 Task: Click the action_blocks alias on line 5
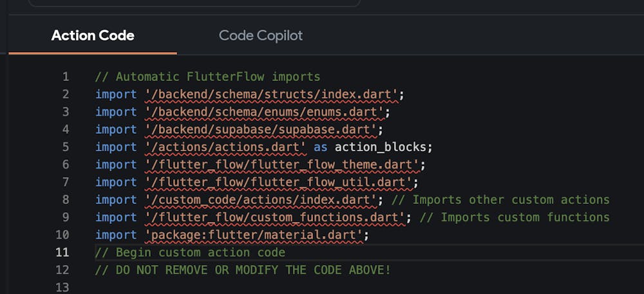click(x=383, y=147)
